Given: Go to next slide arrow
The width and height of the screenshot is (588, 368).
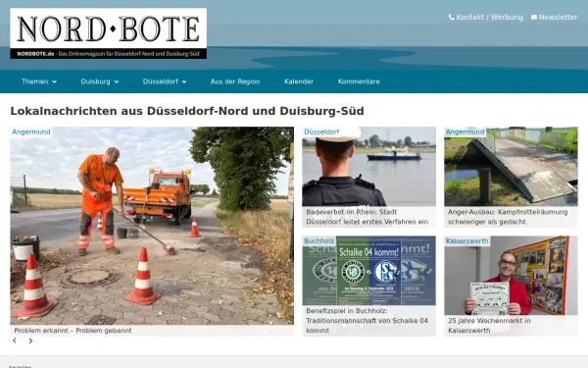Looking at the screenshot, I should tap(30, 341).
